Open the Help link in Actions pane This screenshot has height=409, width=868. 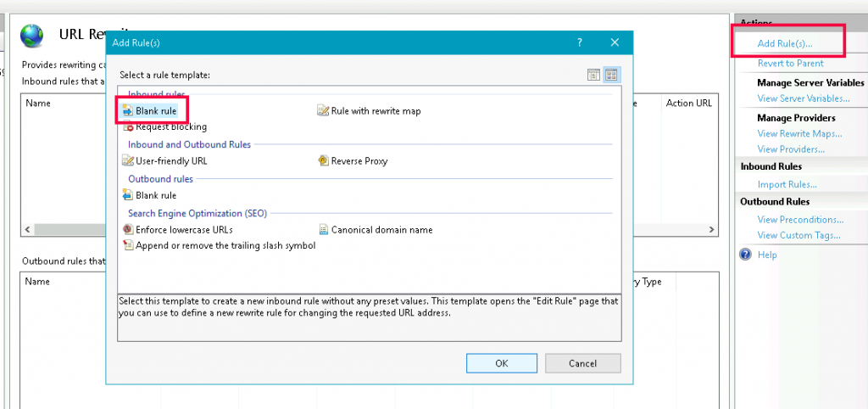767,255
